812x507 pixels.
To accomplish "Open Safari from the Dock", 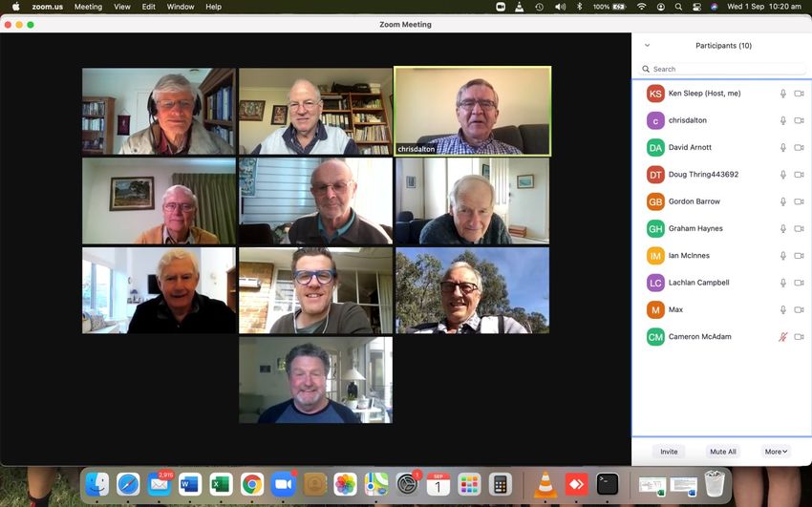I will [128, 484].
